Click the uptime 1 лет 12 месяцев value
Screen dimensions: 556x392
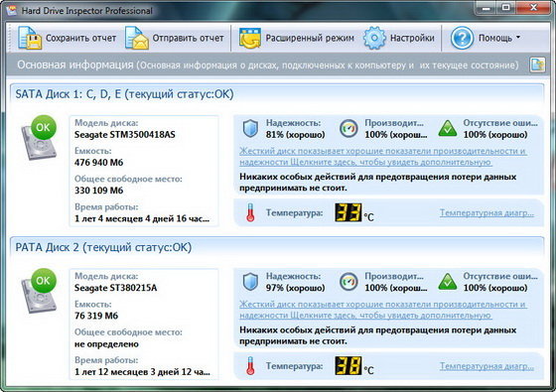[x=142, y=372]
